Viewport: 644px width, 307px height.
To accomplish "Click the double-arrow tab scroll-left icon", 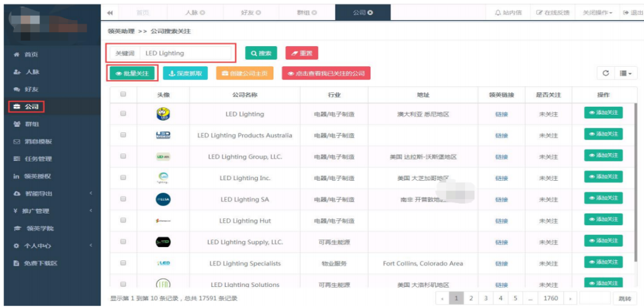I will point(110,13).
